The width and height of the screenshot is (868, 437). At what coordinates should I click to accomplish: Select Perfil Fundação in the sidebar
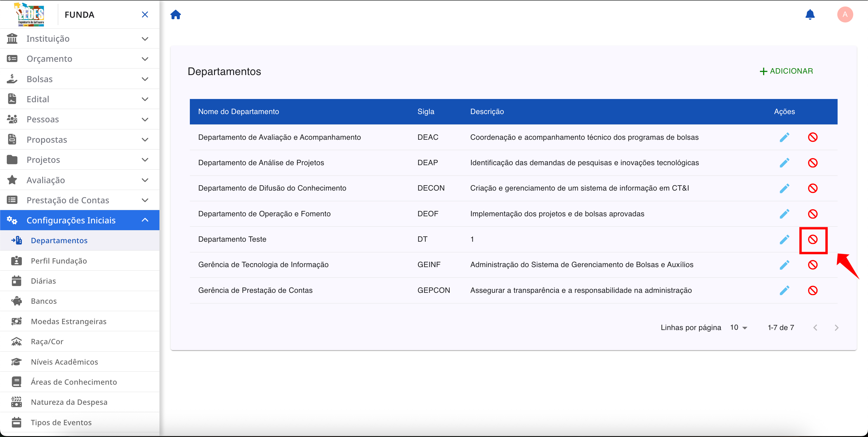pyautogui.click(x=59, y=261)
